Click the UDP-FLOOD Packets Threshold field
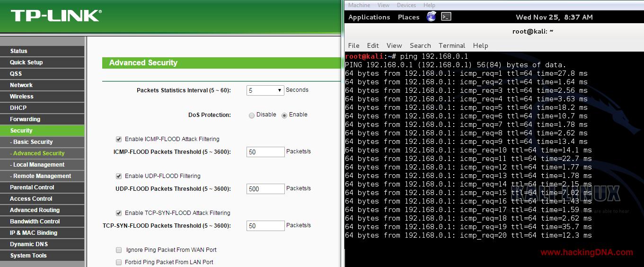Viewport: 644px width, 267px height. (265, 189)
